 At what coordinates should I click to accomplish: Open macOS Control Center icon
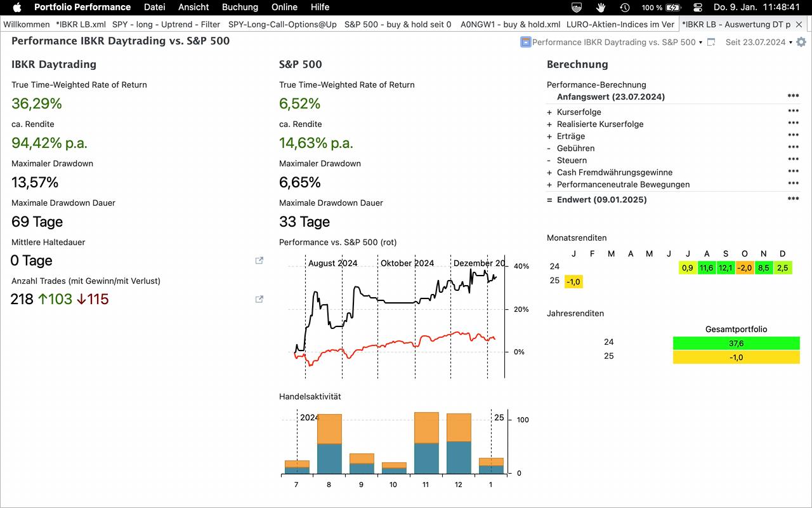(x=698, y=7)
